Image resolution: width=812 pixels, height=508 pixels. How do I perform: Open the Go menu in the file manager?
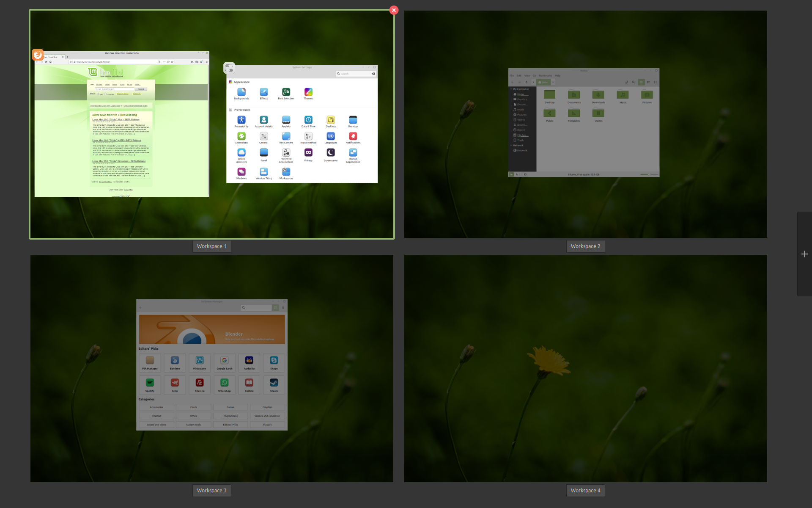click(x=534, y=75)
